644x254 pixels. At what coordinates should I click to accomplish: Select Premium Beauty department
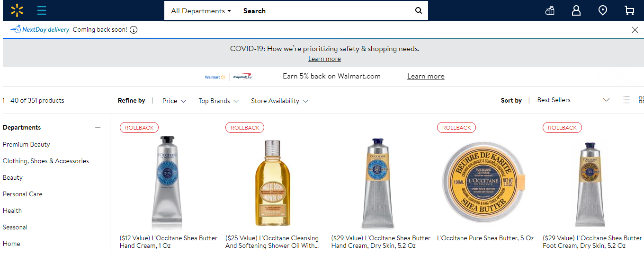coord(27,144)
